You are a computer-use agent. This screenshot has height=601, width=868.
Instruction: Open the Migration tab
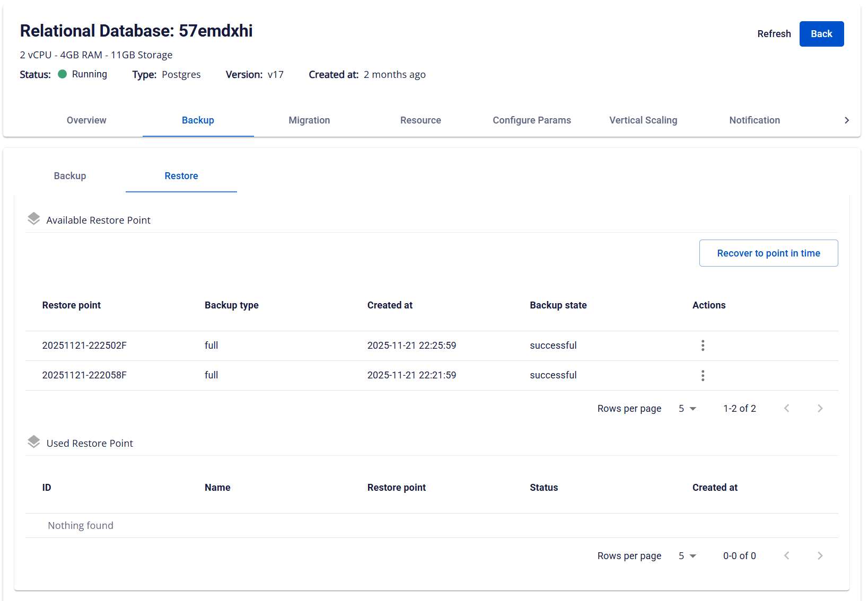309,120
